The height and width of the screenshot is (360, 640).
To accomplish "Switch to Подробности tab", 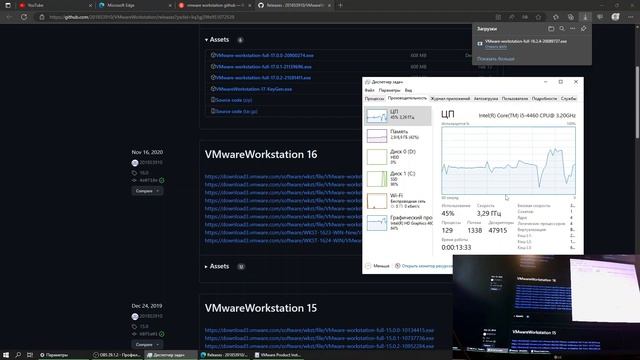I will tap(544, 99).
